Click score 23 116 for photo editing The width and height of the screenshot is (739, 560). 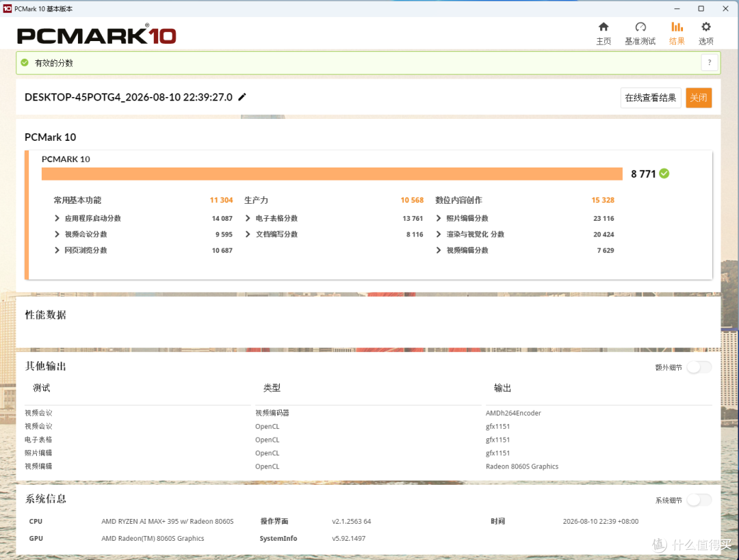(x=604, y=219)
